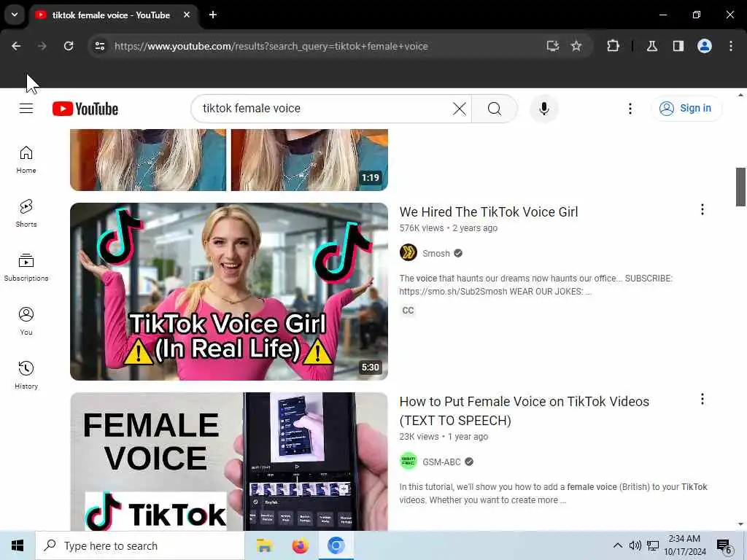Open We Hired The TikTok Voice Girl title
The image size is (747, 560).
click(x=488, y=212)
